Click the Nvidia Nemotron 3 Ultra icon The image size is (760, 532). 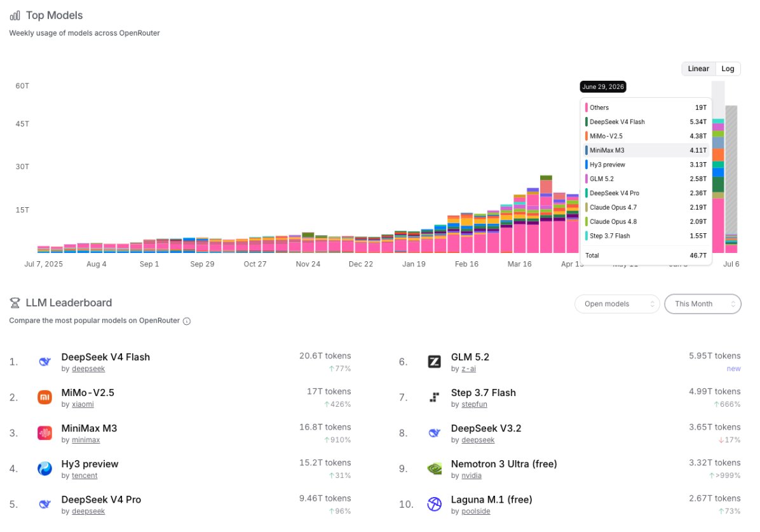click(434, 468)
